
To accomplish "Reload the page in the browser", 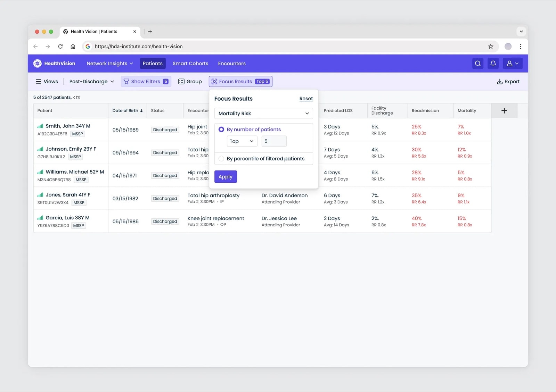I will click(x=60, y=47).
